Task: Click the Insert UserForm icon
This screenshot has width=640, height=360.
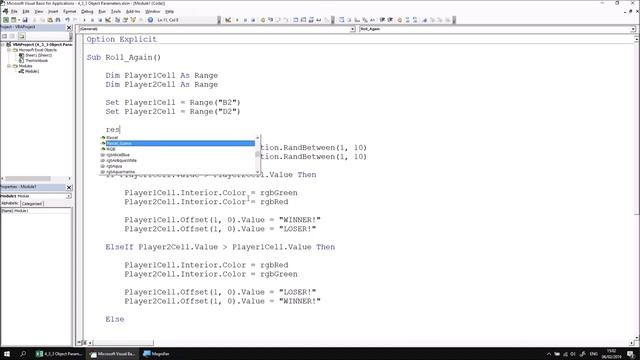Action: click(x=13, y=20)
